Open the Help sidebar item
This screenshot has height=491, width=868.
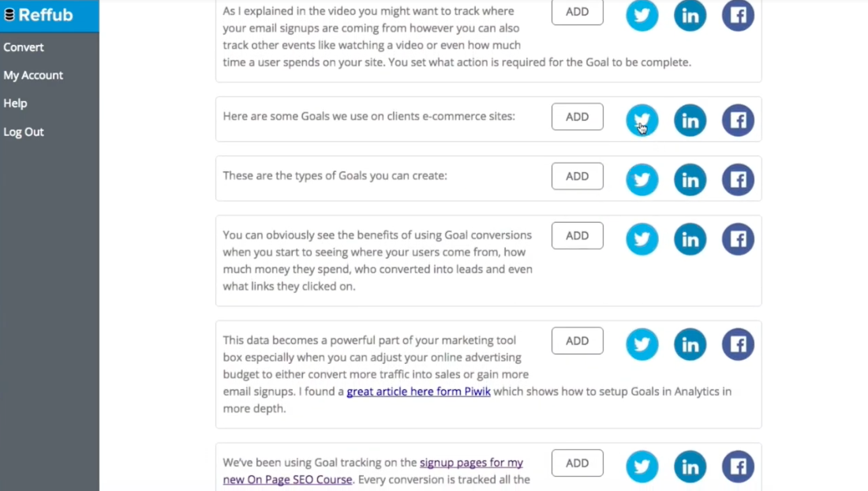pyautogui.click(x=15, y=103)
